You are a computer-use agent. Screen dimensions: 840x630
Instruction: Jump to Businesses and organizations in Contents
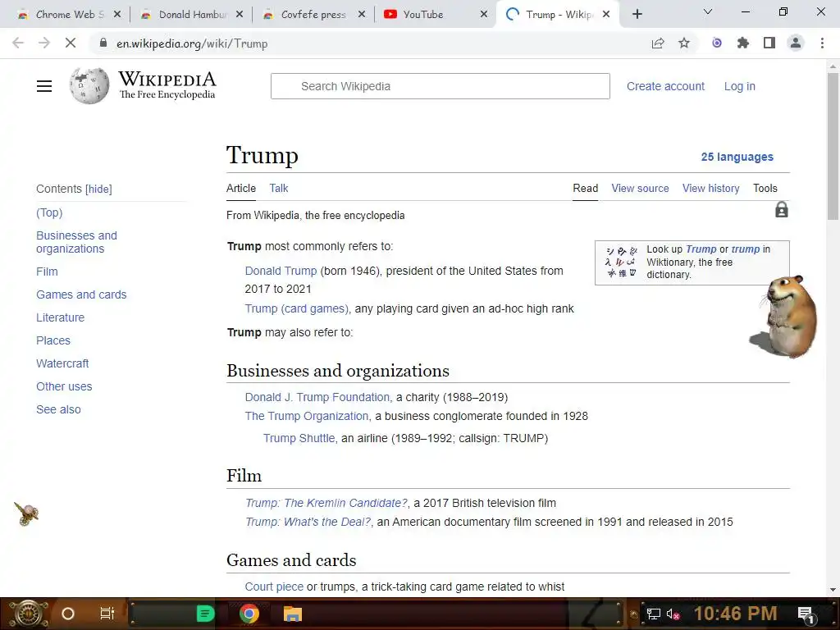pyautogui.click(x=76, y=242)
